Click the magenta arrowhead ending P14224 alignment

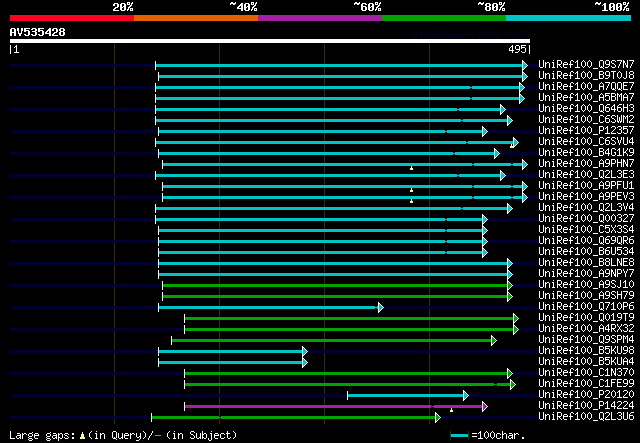click(485, 406)
